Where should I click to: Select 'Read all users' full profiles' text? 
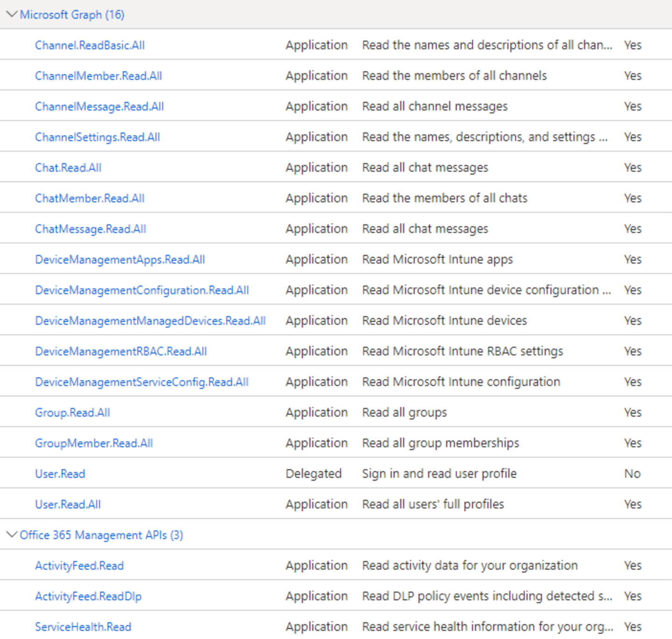click(433, 505)
